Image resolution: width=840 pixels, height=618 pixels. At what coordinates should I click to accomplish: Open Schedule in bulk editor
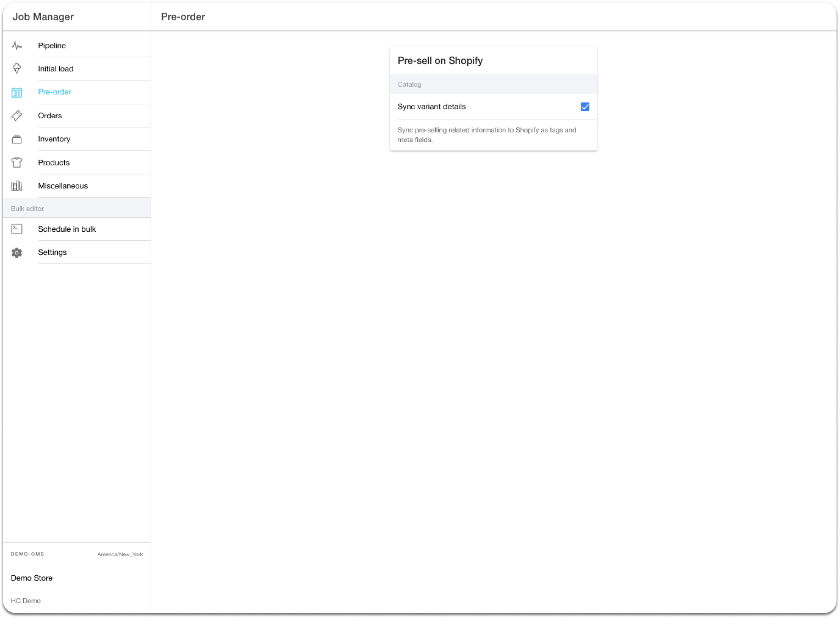(x=67, y=229)
